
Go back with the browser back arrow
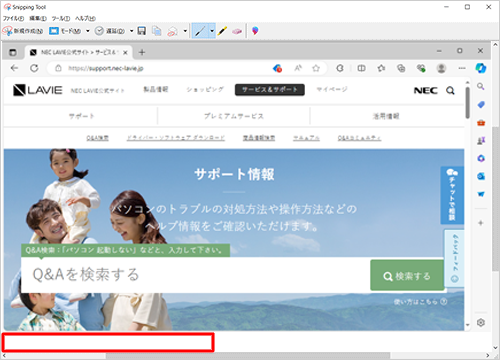14,68
